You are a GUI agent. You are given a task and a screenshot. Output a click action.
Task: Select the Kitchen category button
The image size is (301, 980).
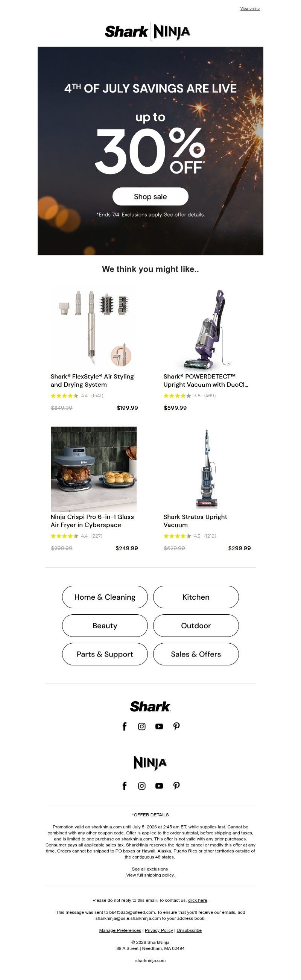point(196,597)
